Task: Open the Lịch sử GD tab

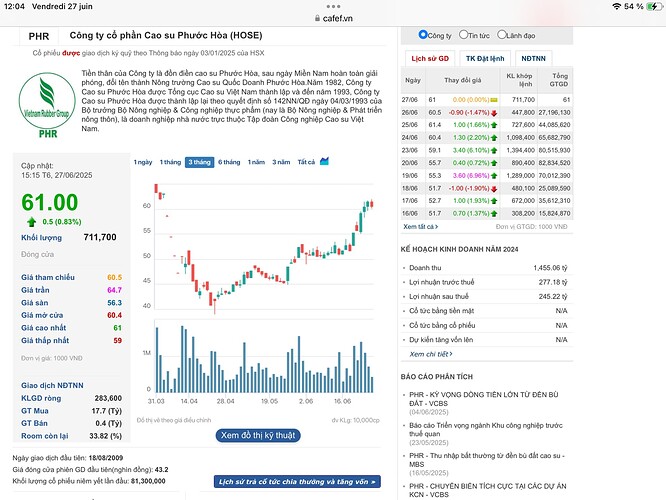Action: (x=430, y=58)
